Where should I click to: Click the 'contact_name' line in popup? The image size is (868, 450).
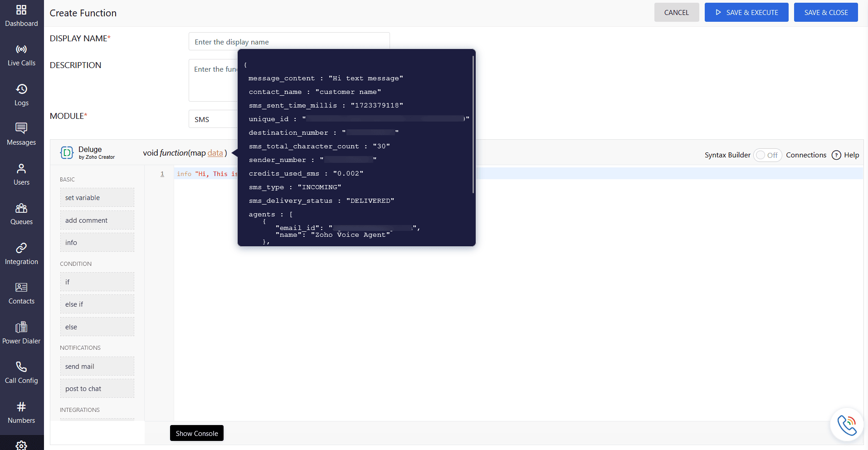click(x=315, y=92)
